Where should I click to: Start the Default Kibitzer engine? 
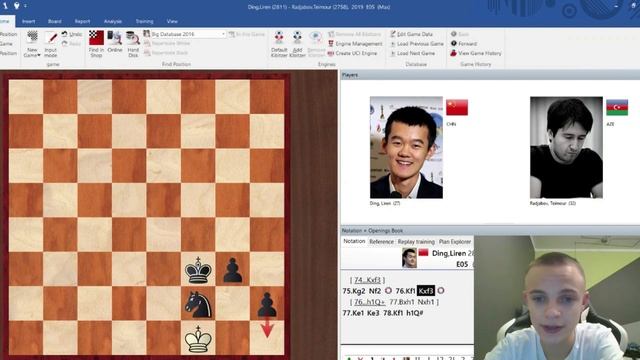pos(279,44)
